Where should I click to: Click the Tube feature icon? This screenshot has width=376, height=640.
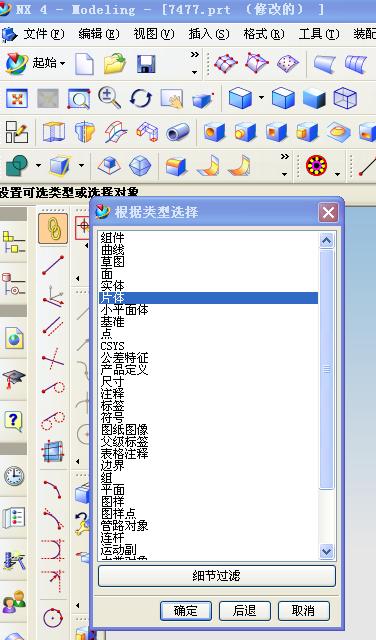178,132
